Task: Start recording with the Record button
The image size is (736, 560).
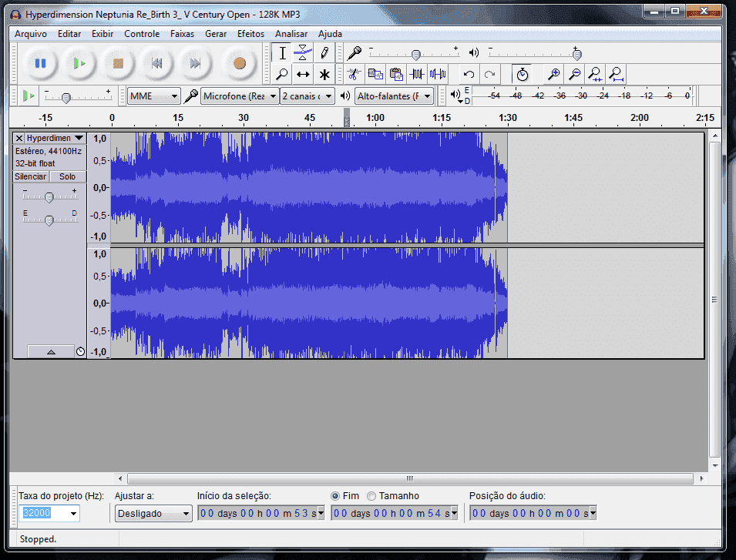Action: pyautogui.click(x=240, y=63)
